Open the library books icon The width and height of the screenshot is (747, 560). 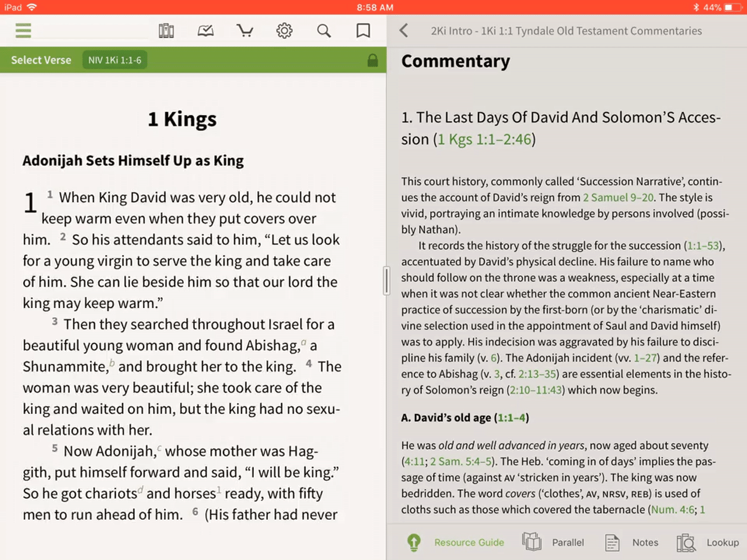click(x=166, y=30)
